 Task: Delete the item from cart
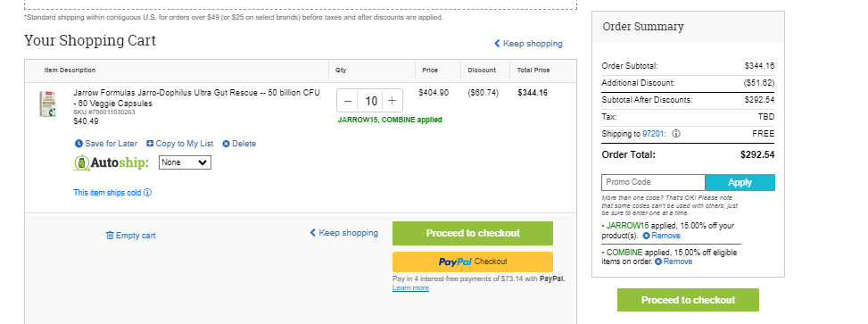[239, 144]
